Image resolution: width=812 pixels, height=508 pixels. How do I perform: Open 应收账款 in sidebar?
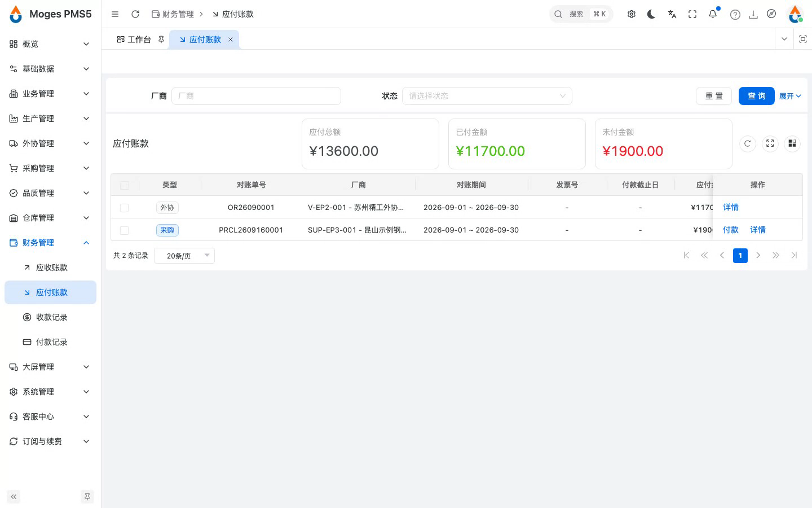coord(50,268)
